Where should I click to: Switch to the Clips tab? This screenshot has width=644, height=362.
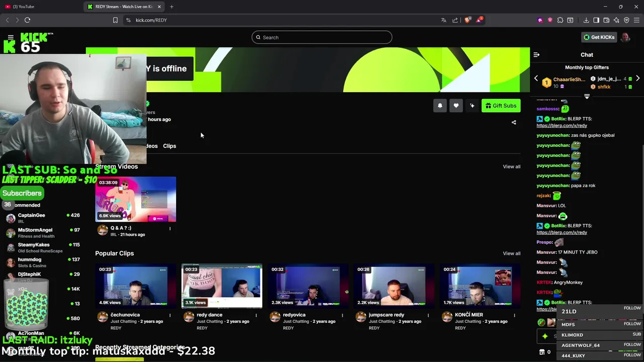coord(170,146)
